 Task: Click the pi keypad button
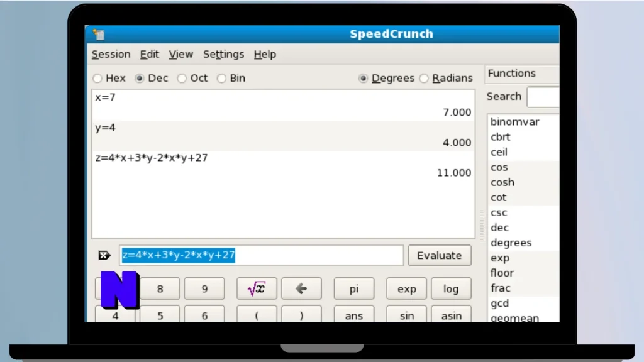[354, 288]
